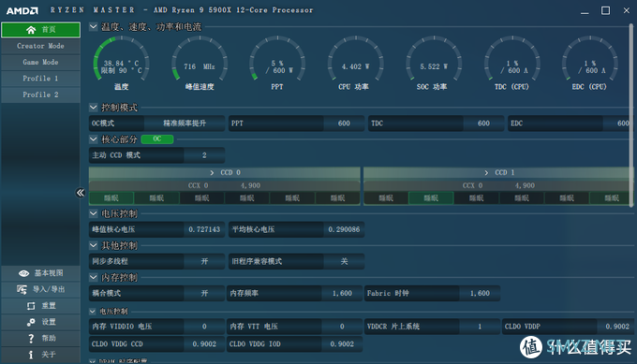
Task: Open 设置 settings
Action: [40, 322]
